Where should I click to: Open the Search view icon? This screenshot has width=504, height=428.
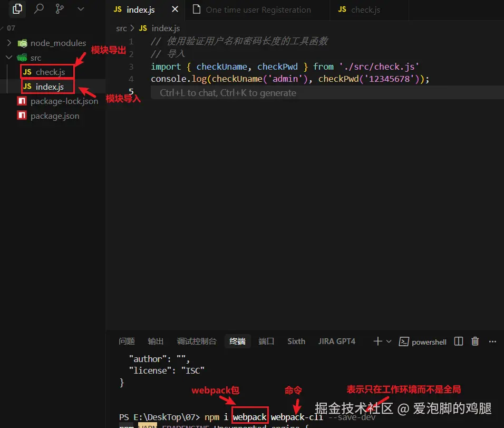click(38, 8)
